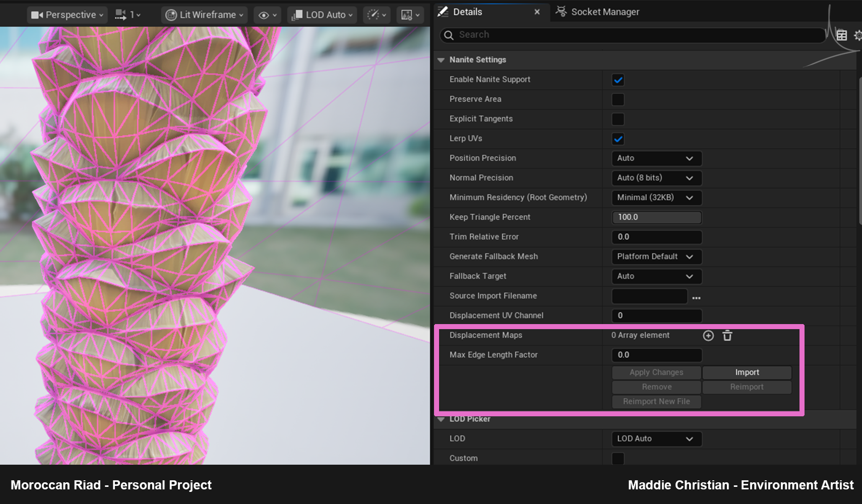This screenshot has width=862, height=504.
Task: Open the LOD Auto viewport menu
Action: (322, 15)
